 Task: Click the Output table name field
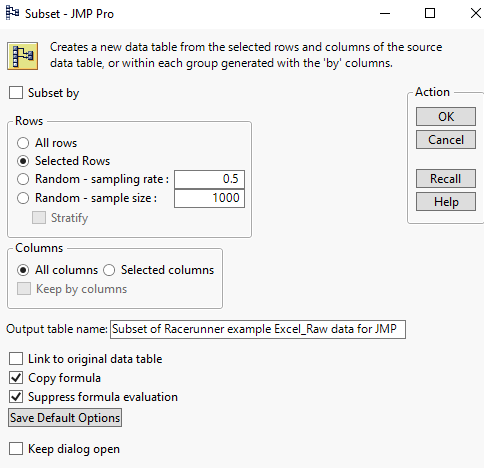[x=258, y=329]
